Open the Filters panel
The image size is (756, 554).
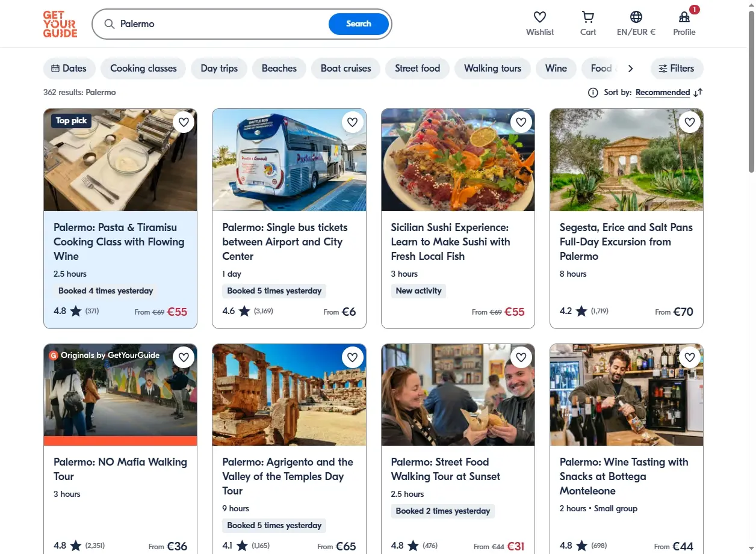pos(677,69)
